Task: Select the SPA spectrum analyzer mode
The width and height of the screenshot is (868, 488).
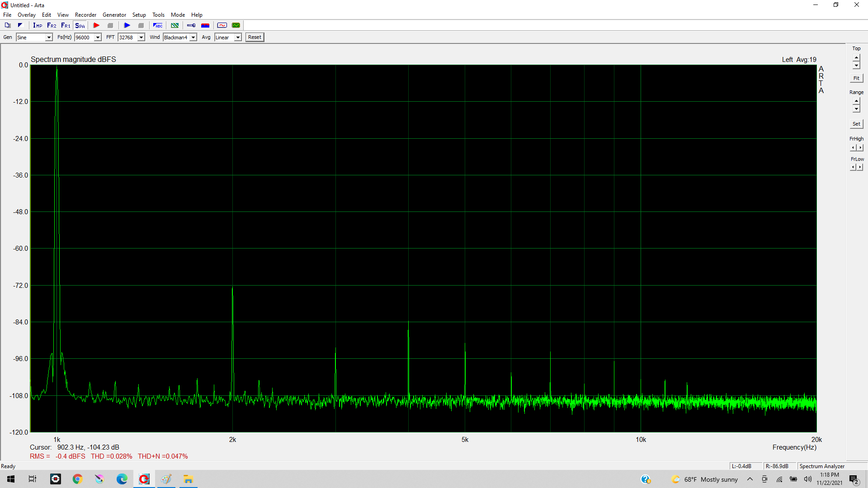Action: 80,25
